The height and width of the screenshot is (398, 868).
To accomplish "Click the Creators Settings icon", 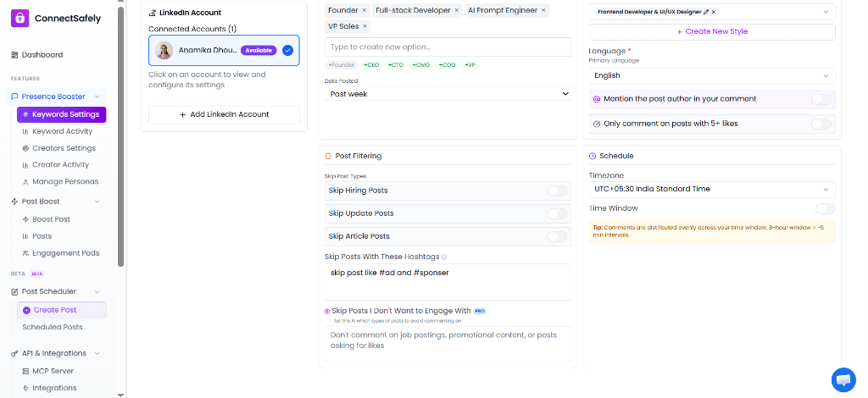I will point(25,148).
